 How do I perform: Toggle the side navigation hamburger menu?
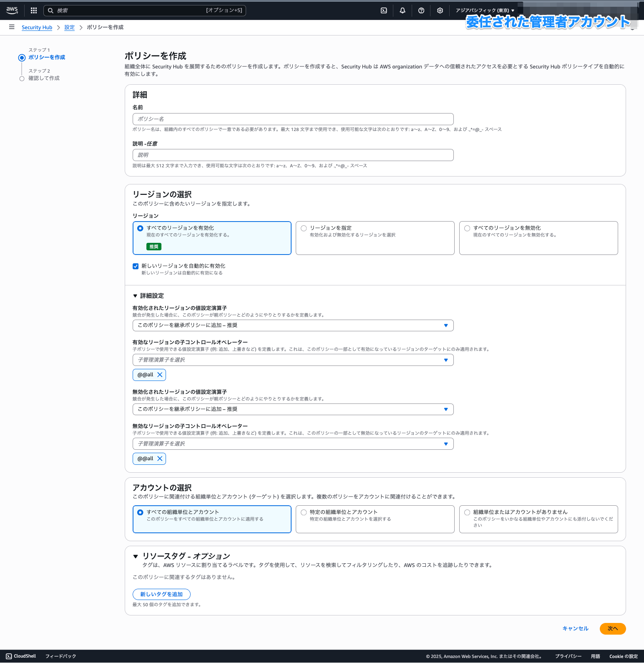(x=12, y=27)
